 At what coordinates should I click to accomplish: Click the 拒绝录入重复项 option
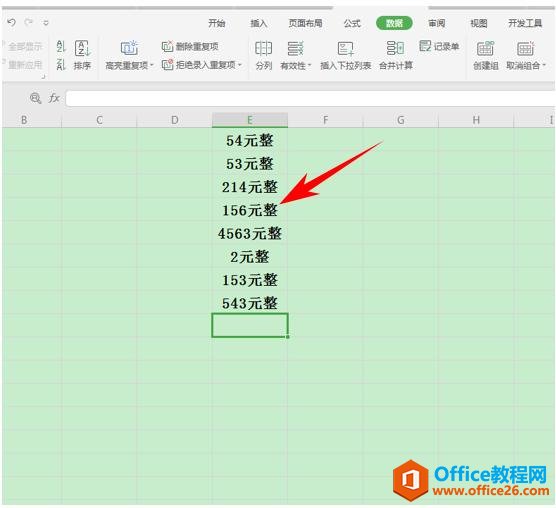pyautogui.click(x=199, y=65)
